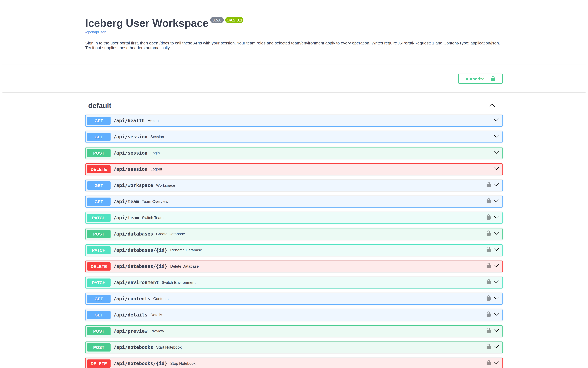This screenshot has height=368, width=588.
Task: Click the 0.5.0 version badge
Action: coord(217,20)
